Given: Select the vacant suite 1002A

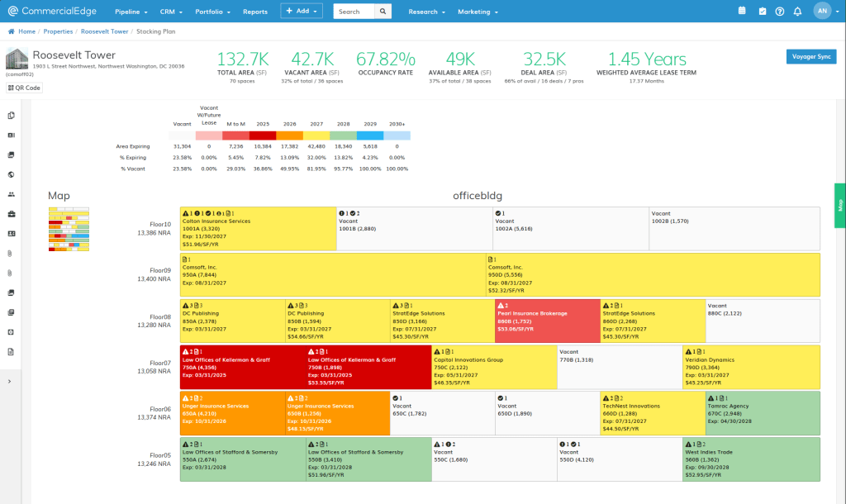Looking at the screenshot, I should click(571, 229).
